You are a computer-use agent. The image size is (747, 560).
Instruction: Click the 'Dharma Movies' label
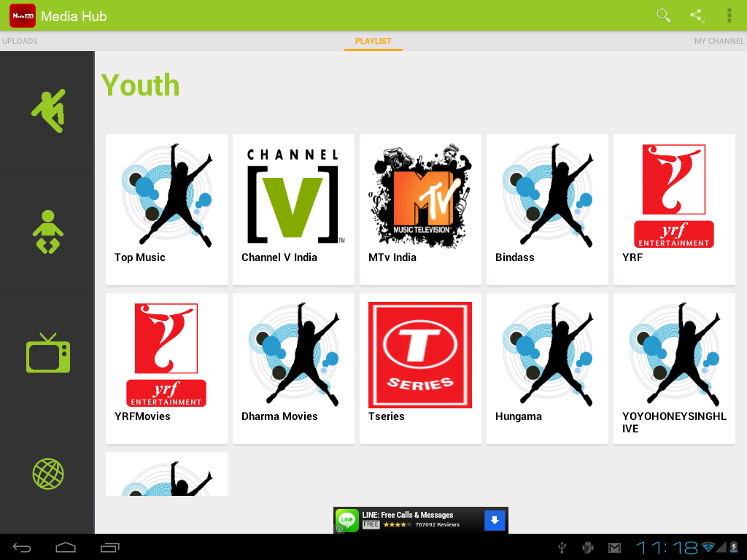pos(279,416)
